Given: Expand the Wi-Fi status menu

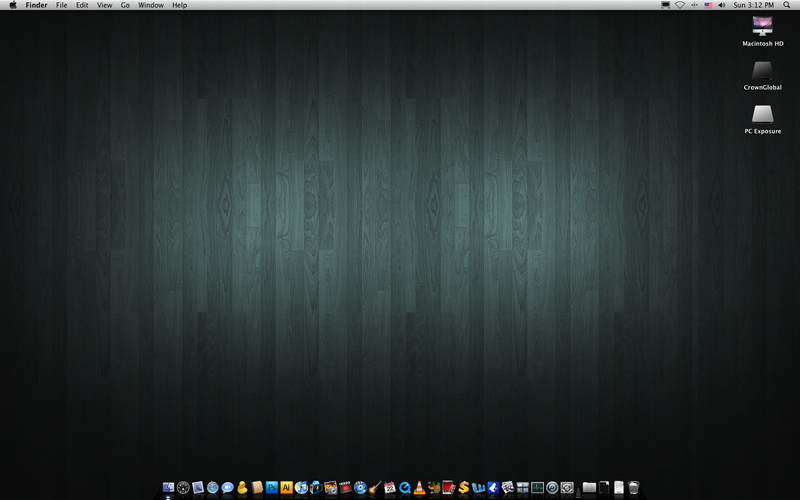Looking at the screenshot, I should pyautogui.click(x=680, y=5).
